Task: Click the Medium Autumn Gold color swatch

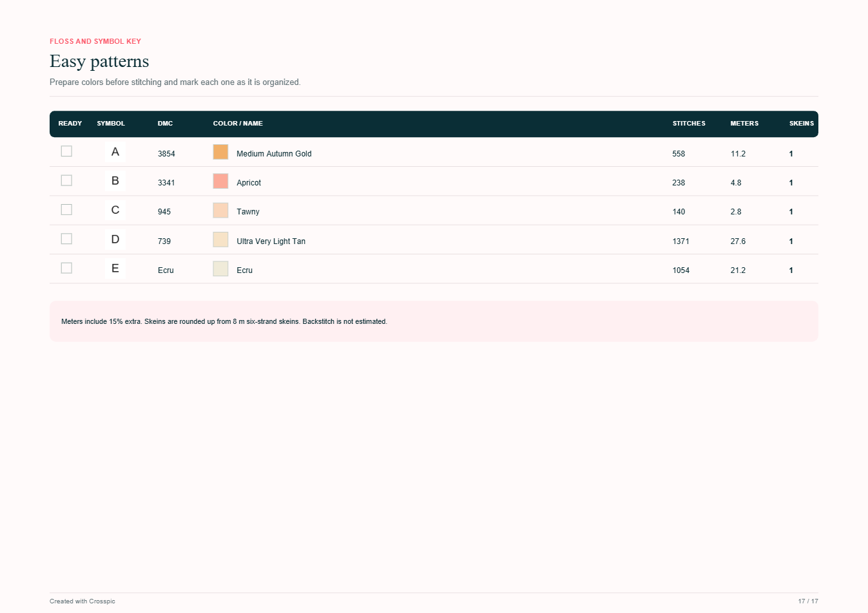Action: (220, 152)
